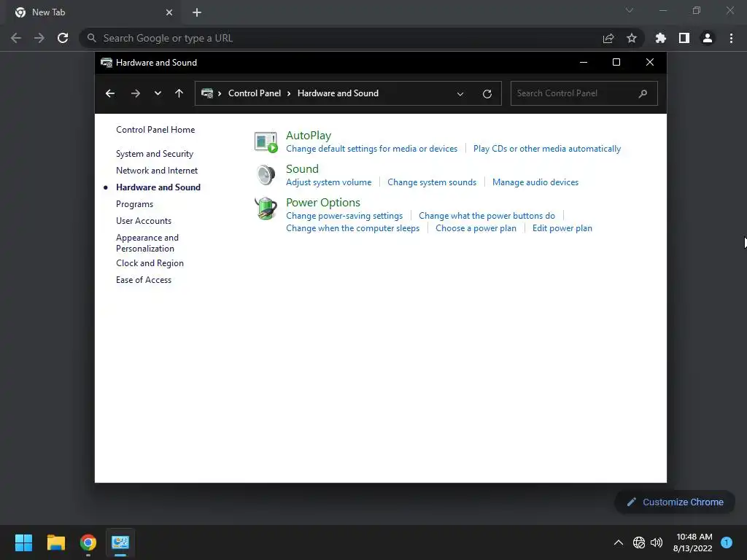Open the Sound heading link
Image resolution: width=747 pixels, height=560 pixels.
pos(302,169)
